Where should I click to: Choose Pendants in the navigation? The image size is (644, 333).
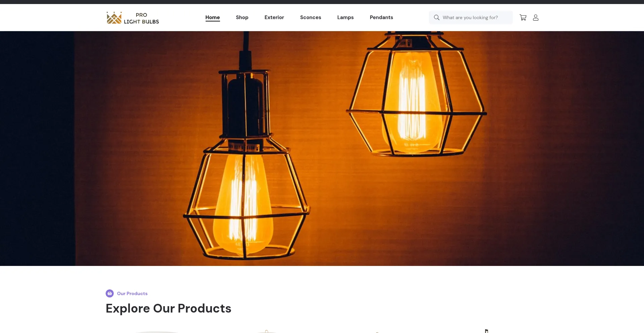pyautogui.click(x=381, y=17)
